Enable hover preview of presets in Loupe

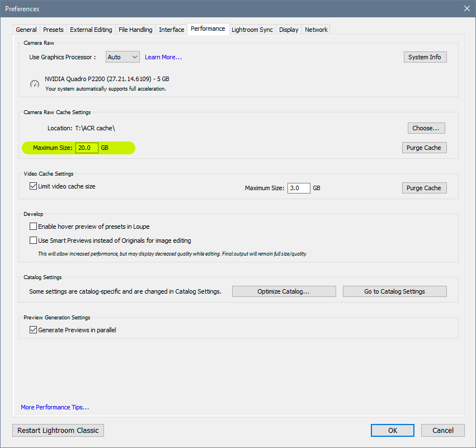coord(32,226)
